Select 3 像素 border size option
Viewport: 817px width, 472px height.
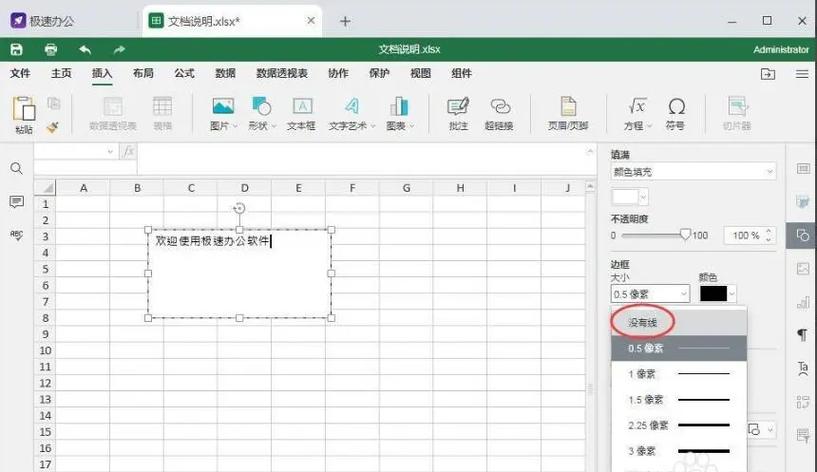point(679,451)
